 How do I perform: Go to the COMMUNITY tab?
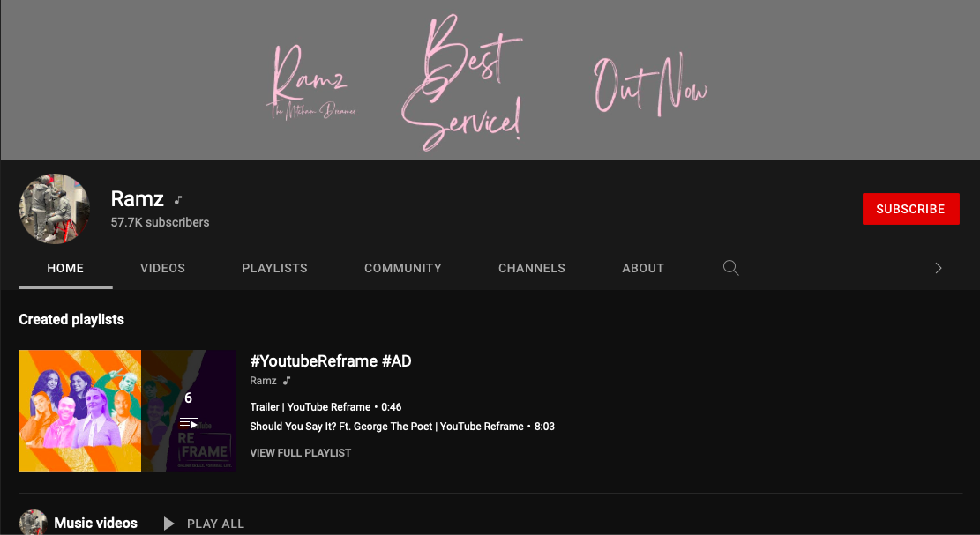(x=403, y=268)
